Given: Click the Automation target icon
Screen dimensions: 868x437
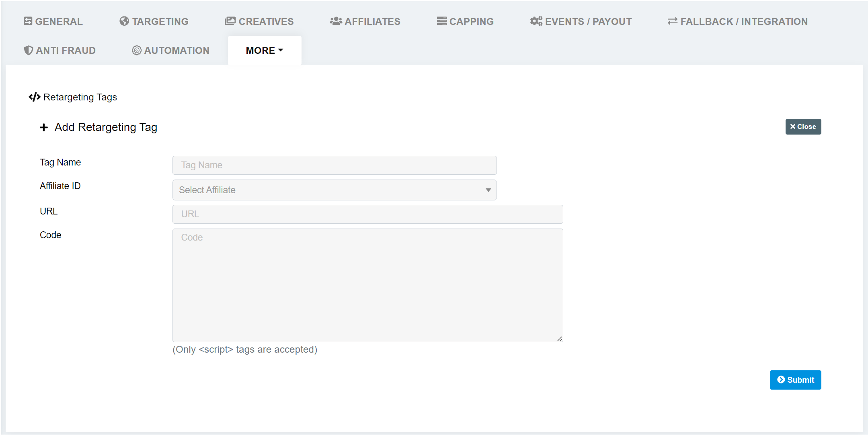Looking at the screenshot, I should [137, 50].
